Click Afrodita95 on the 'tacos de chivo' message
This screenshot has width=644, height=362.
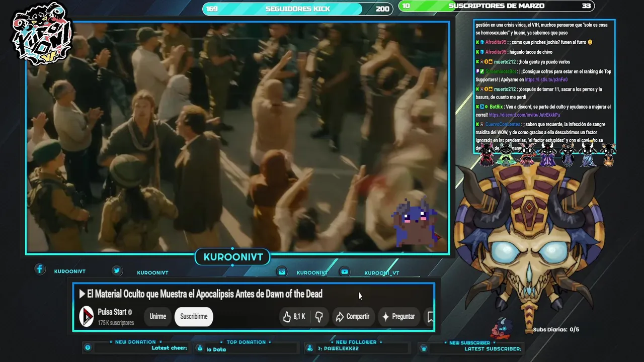coord(496,52)
